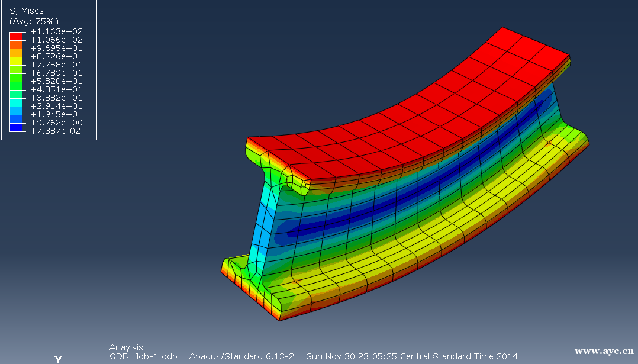Open the www.ayc.cn watermark link

coord(604,351)
